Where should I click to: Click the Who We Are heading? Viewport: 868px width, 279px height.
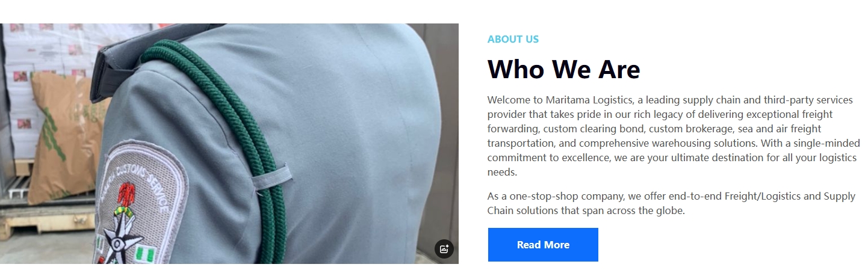(563, 69)
